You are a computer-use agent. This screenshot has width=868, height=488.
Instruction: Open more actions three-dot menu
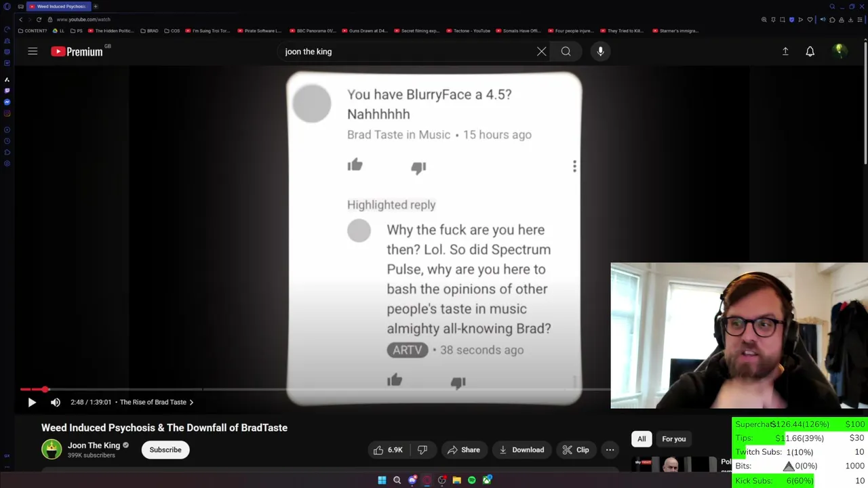(x=610, y=450)
